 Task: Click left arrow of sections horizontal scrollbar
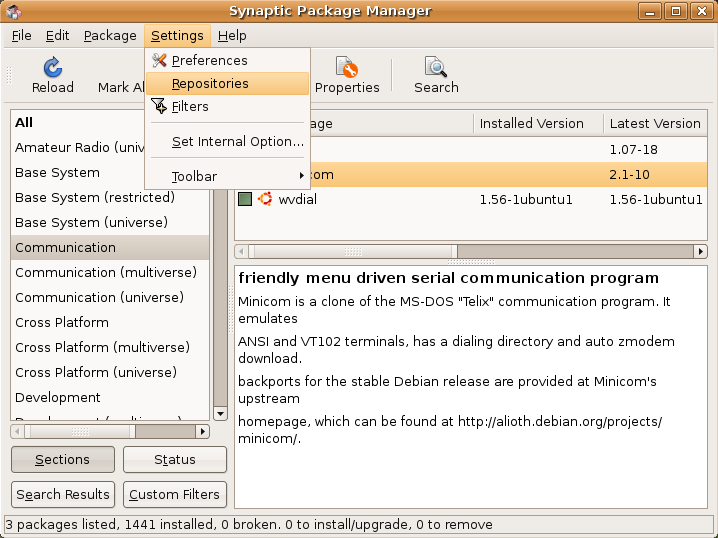point(17,431)
